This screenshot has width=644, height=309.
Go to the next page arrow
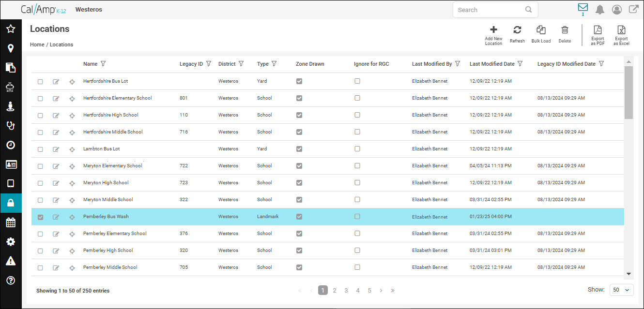[x=381, y=290]
